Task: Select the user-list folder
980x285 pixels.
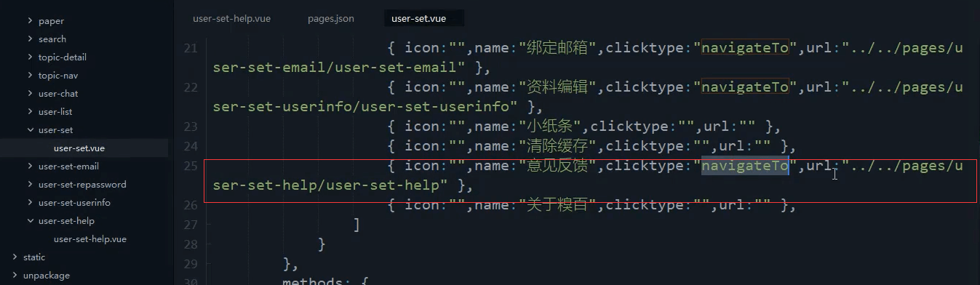Action: point(55,112)
